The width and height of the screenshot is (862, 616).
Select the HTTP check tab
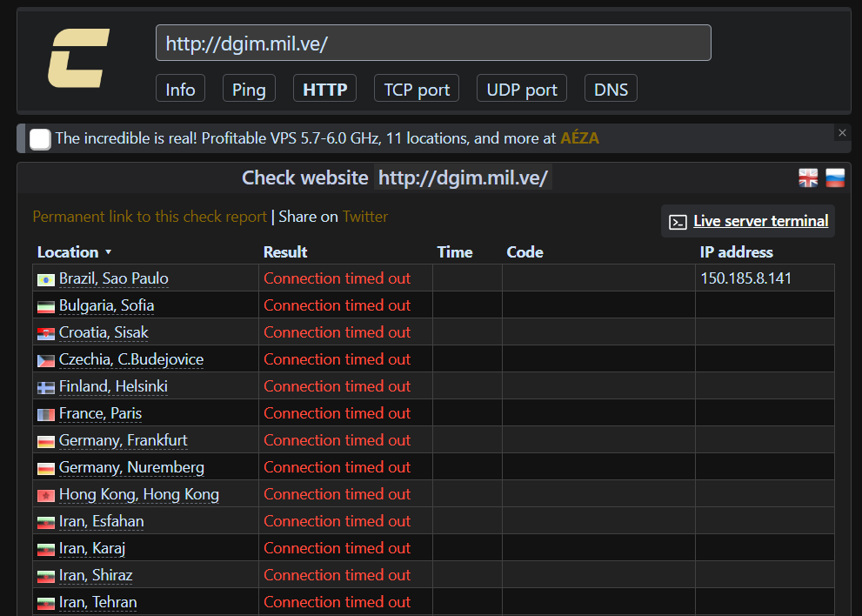coord(325,89)
